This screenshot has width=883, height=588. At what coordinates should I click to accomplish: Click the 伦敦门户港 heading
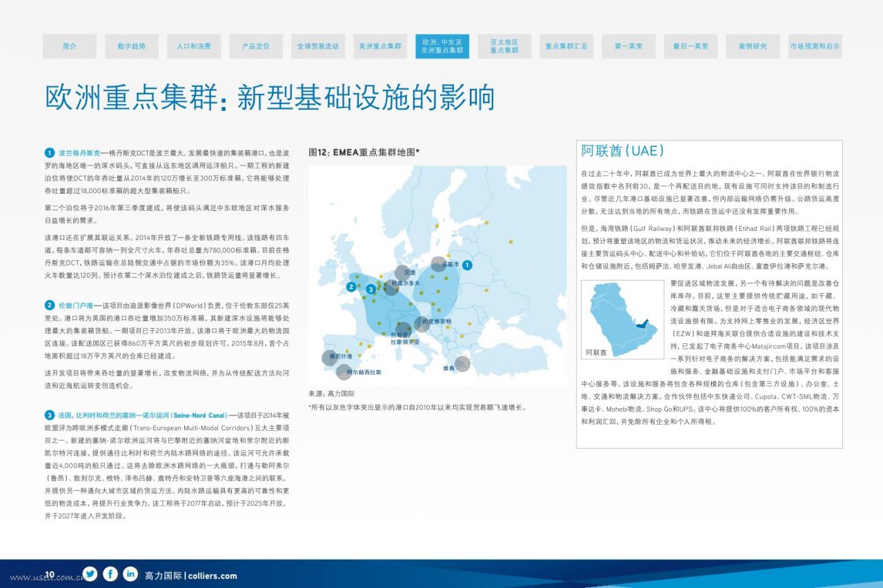75,305
